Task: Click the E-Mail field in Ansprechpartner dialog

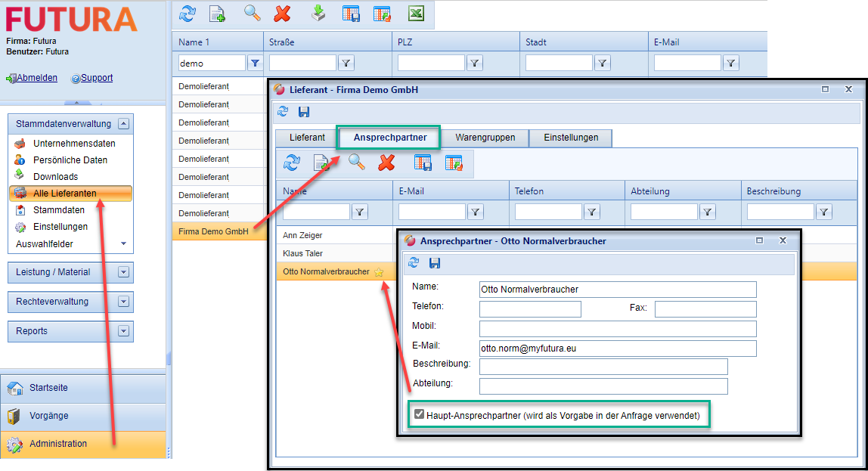Action: (x=617, y=348)
